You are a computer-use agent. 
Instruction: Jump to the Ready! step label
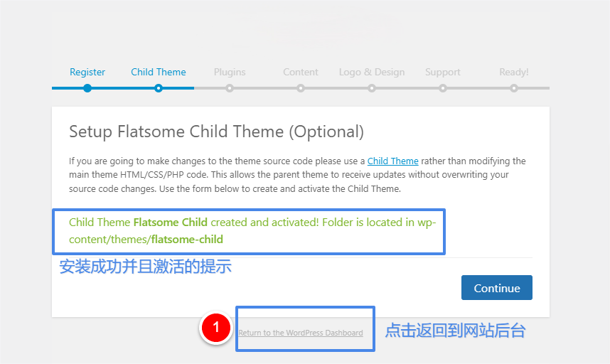pos(513,72)
